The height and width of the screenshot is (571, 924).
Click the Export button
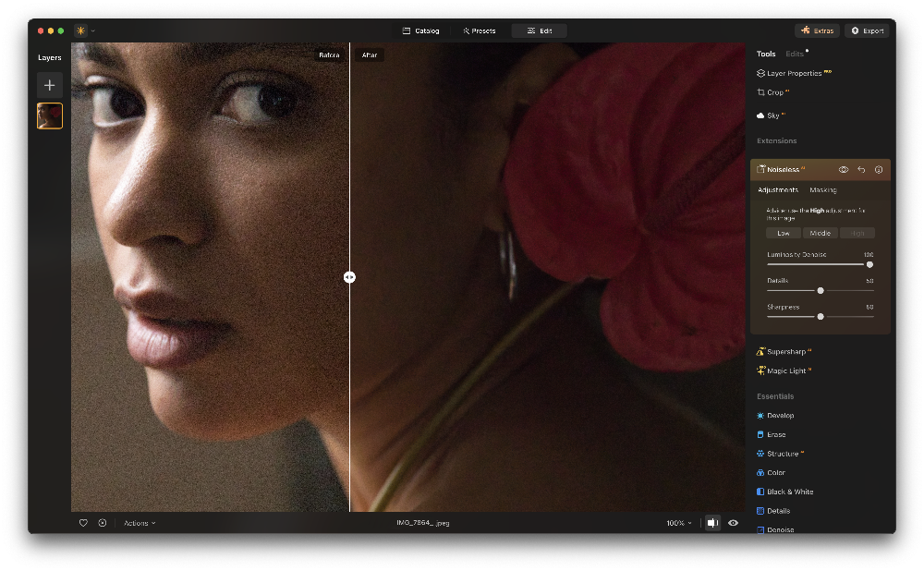(867, 30)
